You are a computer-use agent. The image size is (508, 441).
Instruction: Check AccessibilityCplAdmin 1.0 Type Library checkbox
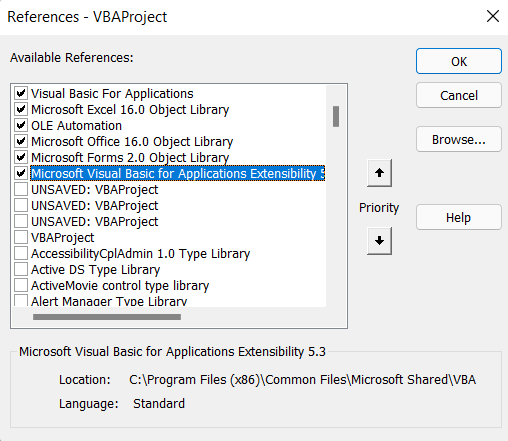tap(21, 253)
